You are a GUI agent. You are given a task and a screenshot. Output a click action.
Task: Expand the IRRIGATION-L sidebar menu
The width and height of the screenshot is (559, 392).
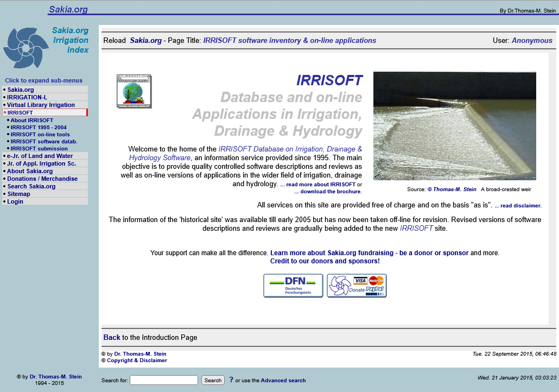45,97
